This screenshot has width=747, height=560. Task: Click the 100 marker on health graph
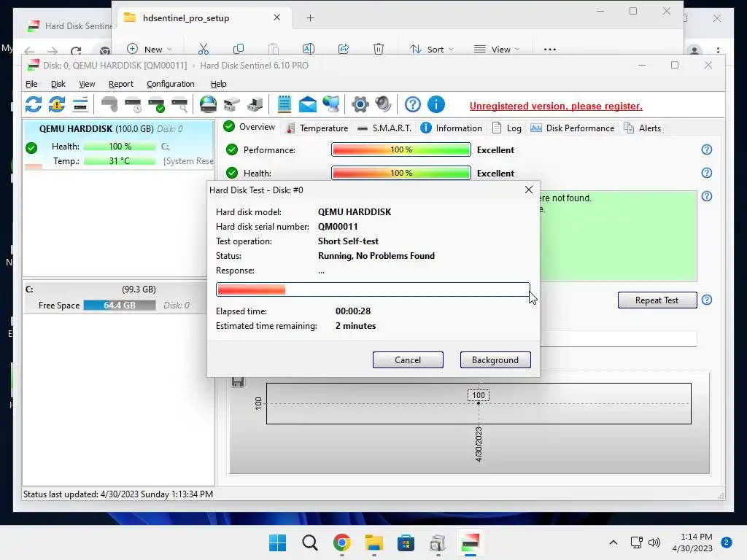coord(479,395)
